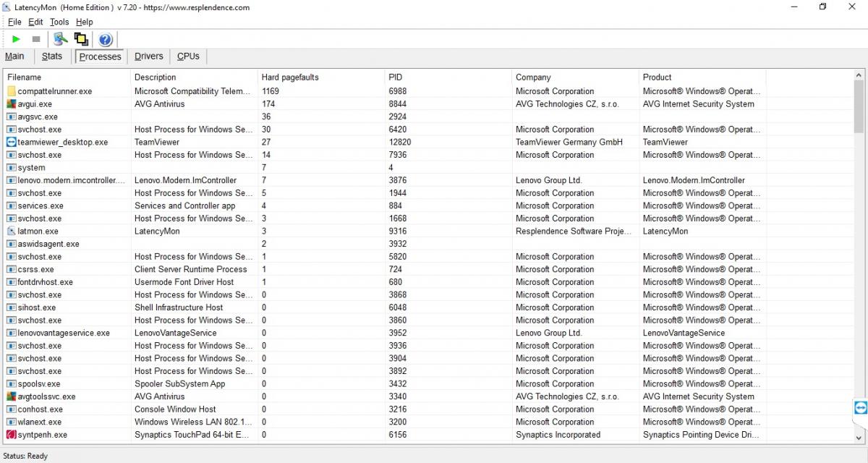
Task: Select the conhost.exe filename
Action: click(x=41, y=409)
